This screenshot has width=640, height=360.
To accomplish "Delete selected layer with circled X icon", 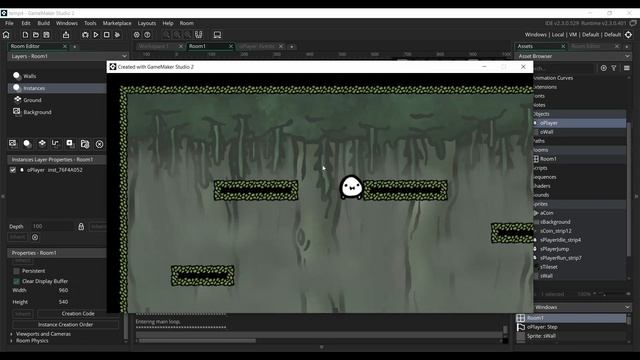I will [99, 144].
